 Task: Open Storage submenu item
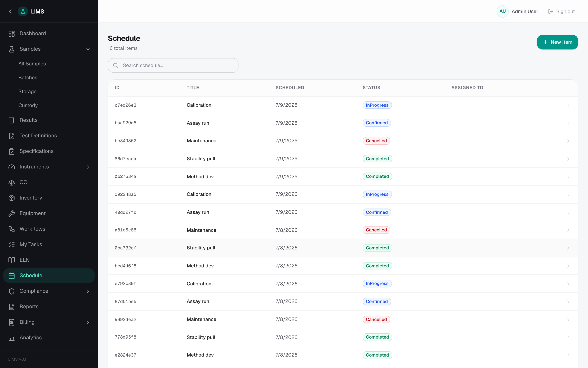pyautogui.click(x=27, y=92)
